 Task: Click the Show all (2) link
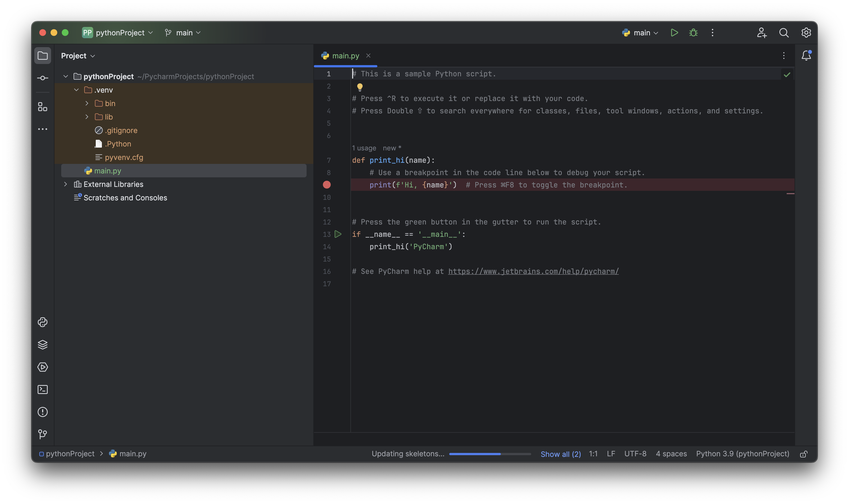(x=560, y=454)
